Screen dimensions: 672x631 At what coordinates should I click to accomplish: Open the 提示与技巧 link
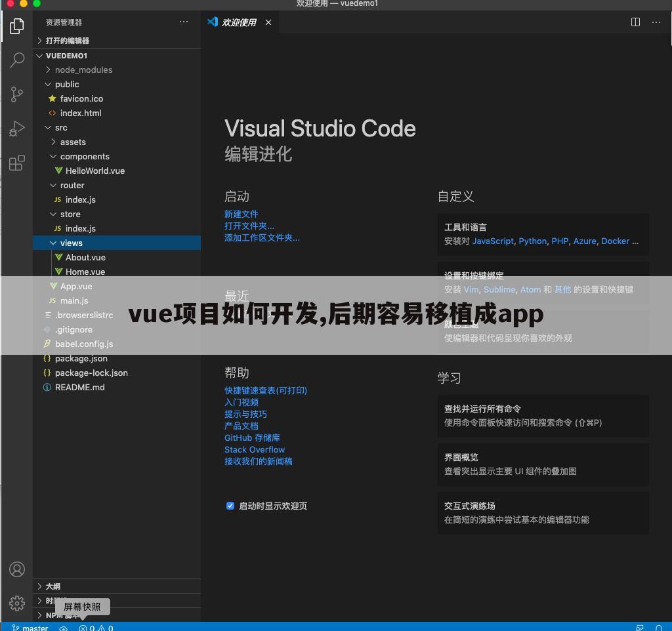click(245, 415)
